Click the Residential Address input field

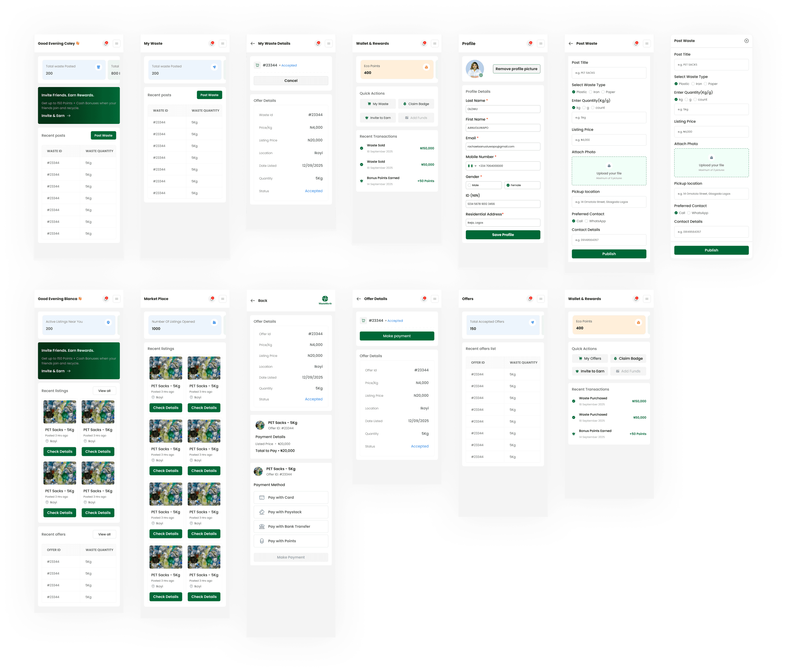coord(502,223)
